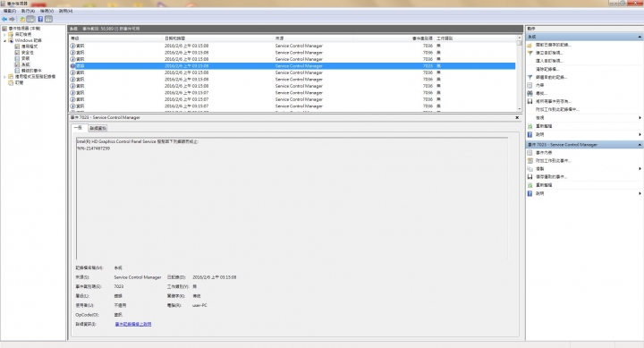
Task: Collapse the 事件 7023 actions section
Action: coord(640,145)
